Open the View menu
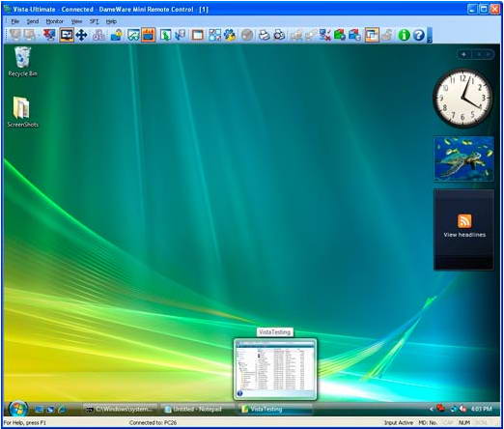Image resolution: width=504 pixels, height=429 pixels. [76, 21]
